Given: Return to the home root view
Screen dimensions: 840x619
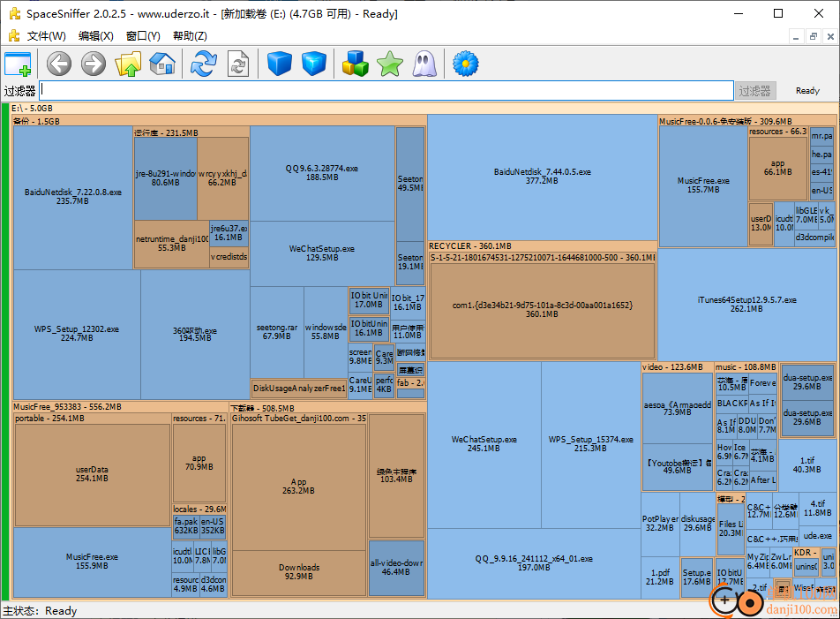Looking at the screenshot, I should pos(162,64).
